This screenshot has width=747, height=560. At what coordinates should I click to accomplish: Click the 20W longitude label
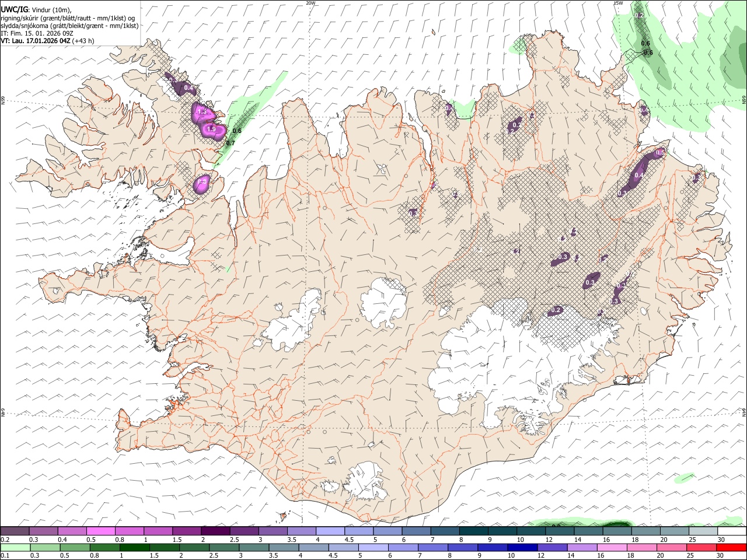(x=310, y=3)
